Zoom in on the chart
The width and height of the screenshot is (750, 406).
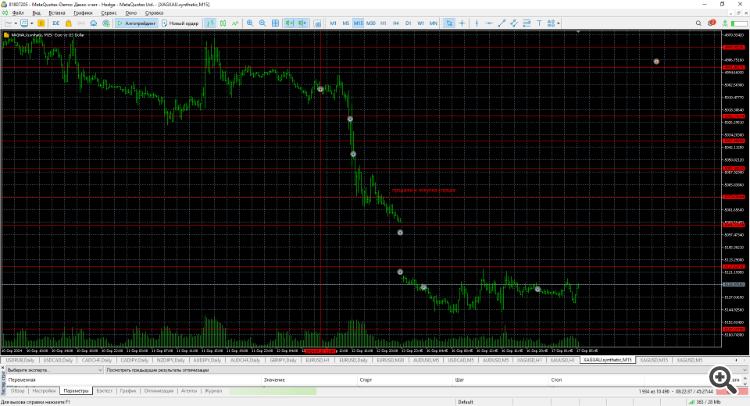(x=250, y=23)
